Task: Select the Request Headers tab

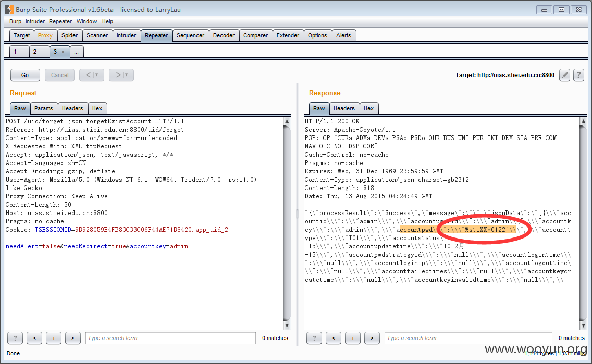Action: pyautogui.click(x=72, y=108)
